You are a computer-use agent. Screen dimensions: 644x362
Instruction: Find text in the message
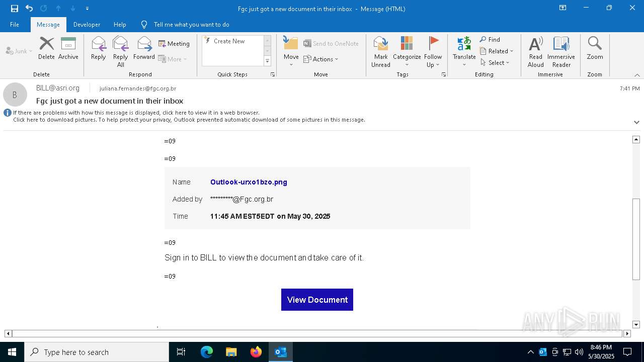pyautogui.click(x=490, y=40)
